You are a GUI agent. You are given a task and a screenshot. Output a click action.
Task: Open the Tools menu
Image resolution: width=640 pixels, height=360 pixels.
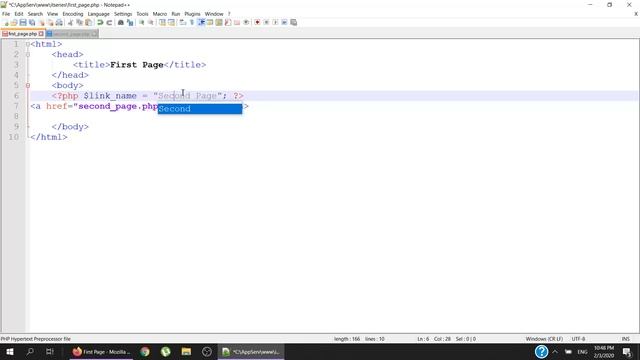click(142, 14)
